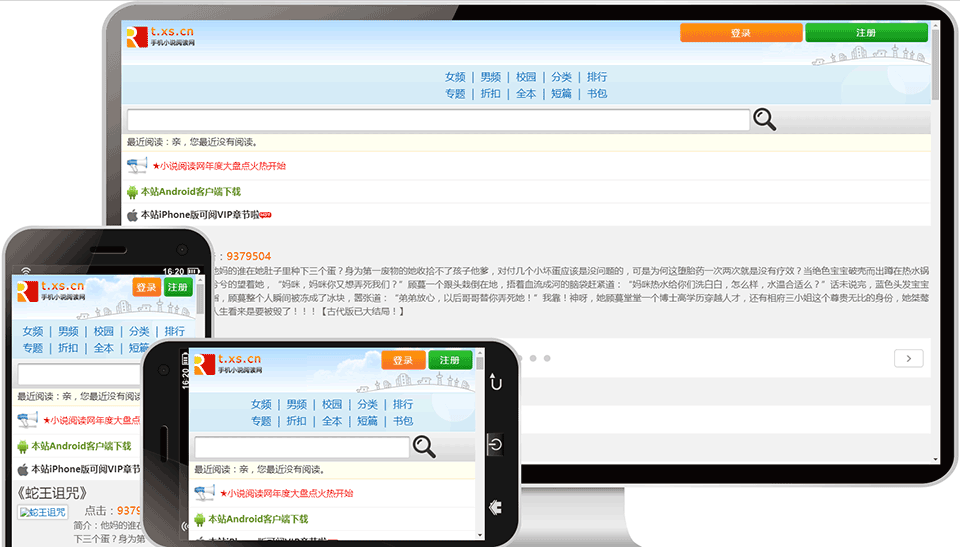960x547 pixels.
Task: Click the Apple logo on the portrait phone
Action: (23, 470)
